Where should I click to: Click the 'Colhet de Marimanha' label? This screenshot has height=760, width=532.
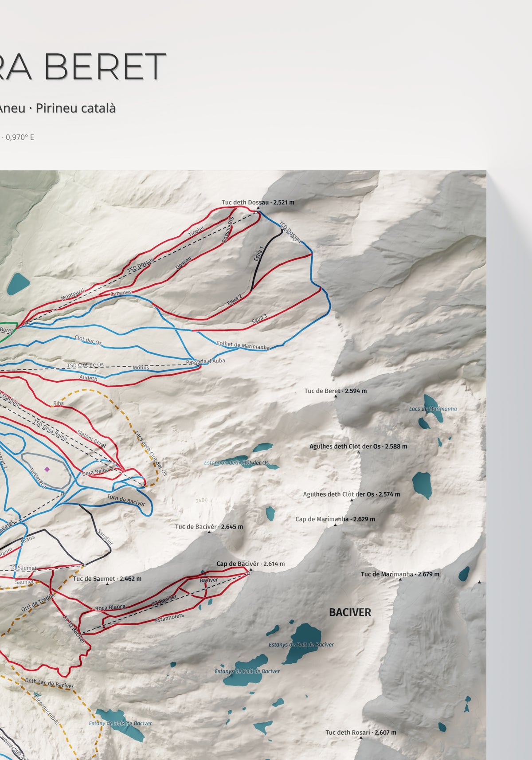243,346
